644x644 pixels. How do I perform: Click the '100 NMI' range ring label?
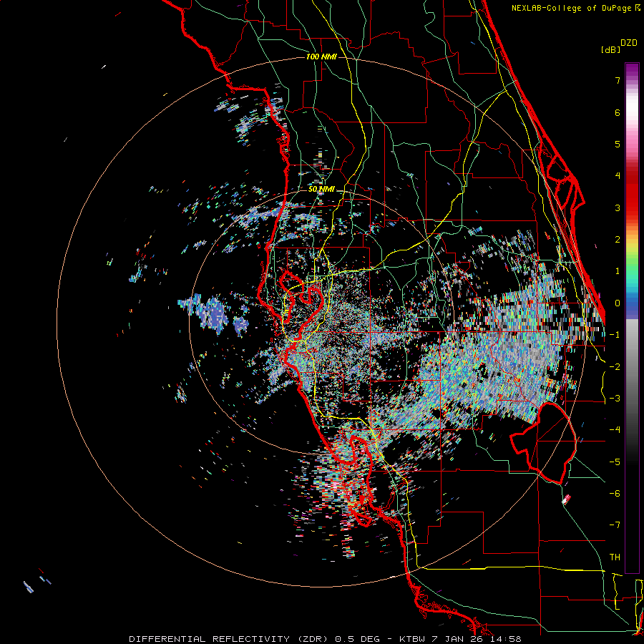pyautogui.click(x=321, y=57)
